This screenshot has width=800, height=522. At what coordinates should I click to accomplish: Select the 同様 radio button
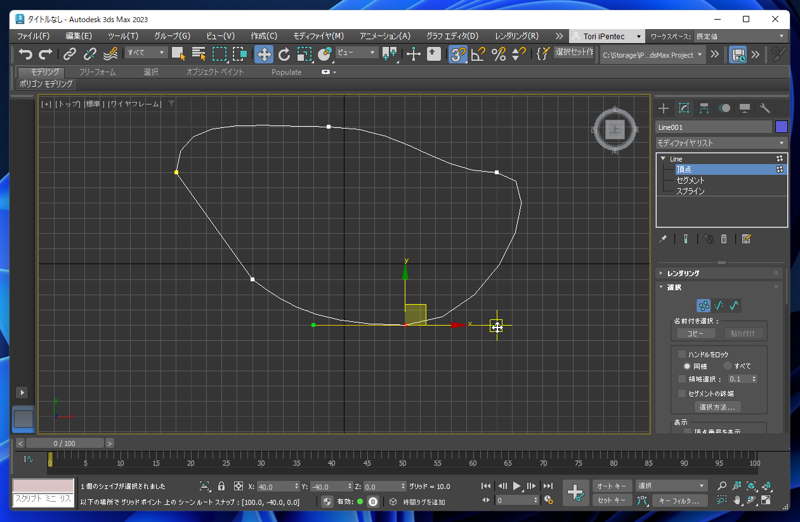[x=687, y=366]
